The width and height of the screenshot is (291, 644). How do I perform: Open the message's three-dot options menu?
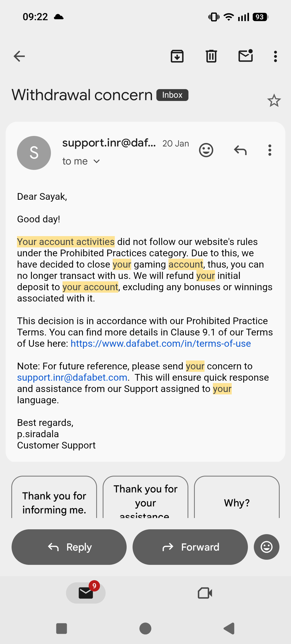click(x=270, y=150)
